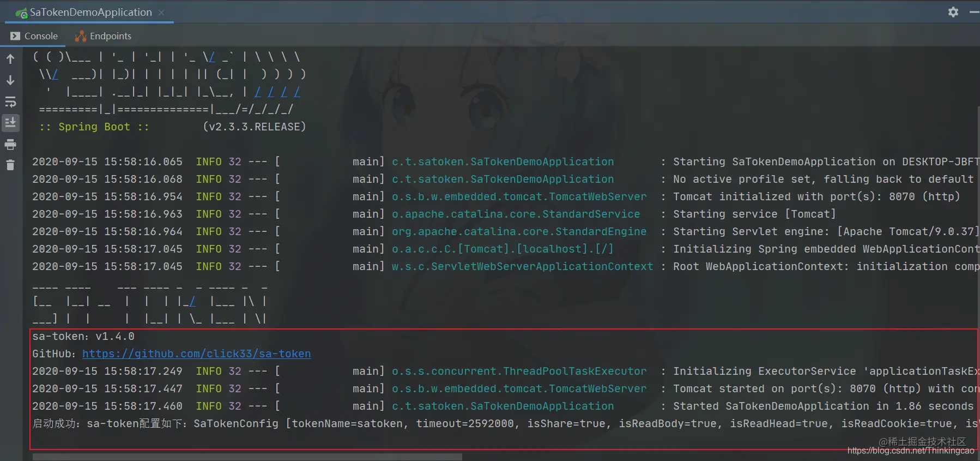Click "w.s.c.ServletWebServerApplicationContext" logger name
The width and height of the screenshot is (980, 461).
click(523, 266)
